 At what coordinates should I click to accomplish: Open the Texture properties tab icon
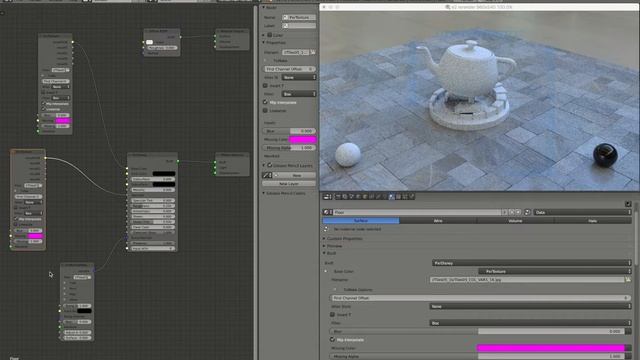tap(398, 197)
